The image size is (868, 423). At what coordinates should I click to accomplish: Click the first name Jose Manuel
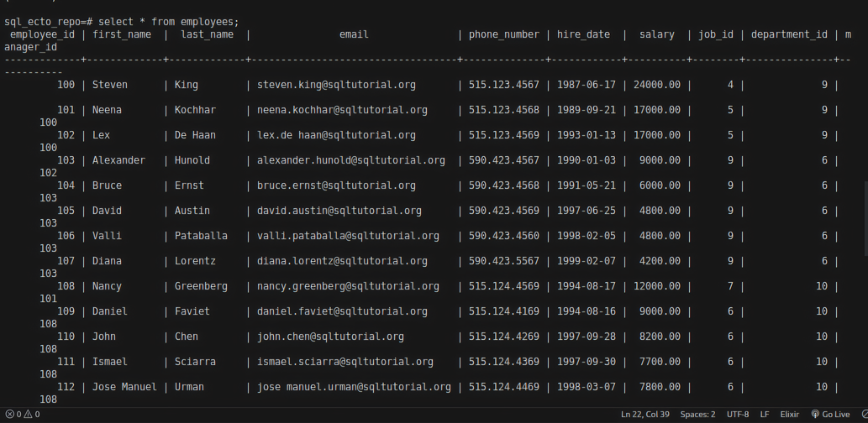click(124, 387)
